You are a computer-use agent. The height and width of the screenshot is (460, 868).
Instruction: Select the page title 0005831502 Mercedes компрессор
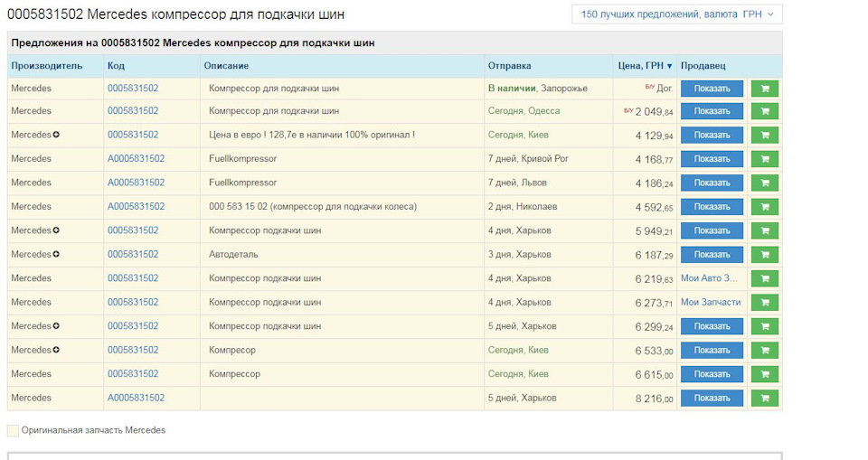[175, 14]
